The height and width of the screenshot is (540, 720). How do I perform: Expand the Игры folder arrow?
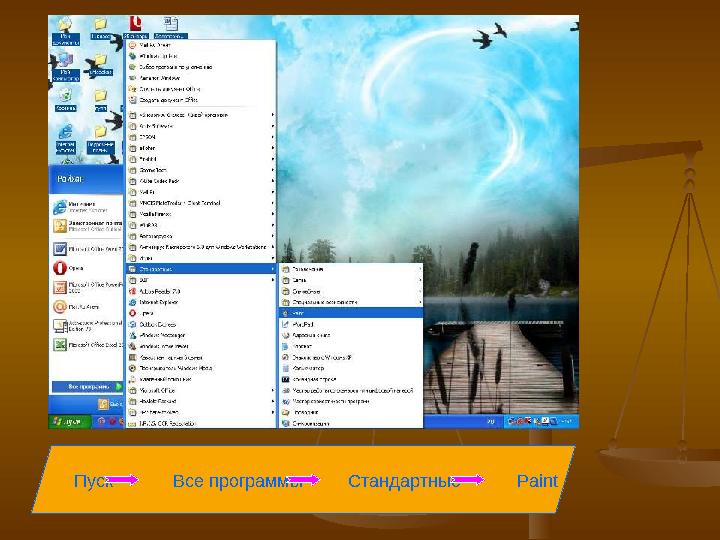[273, 258]
